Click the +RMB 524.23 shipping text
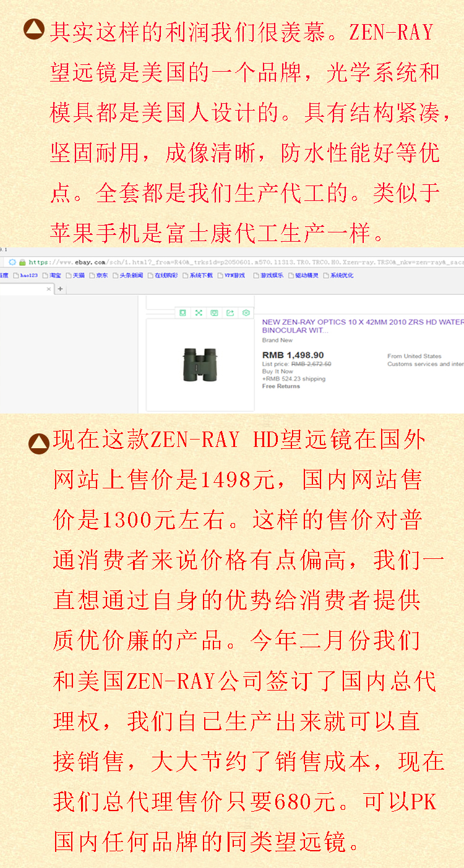 (x=294, y=379)
